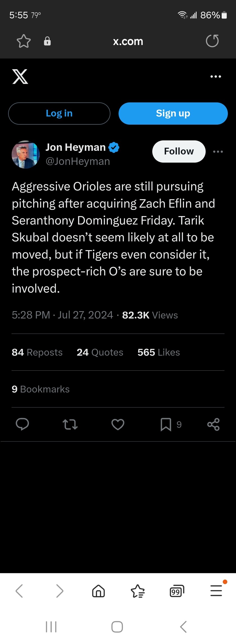Open the tweet's more options menu
The width and height of the screenshot is (236, 644).
[x=218, y=152]
